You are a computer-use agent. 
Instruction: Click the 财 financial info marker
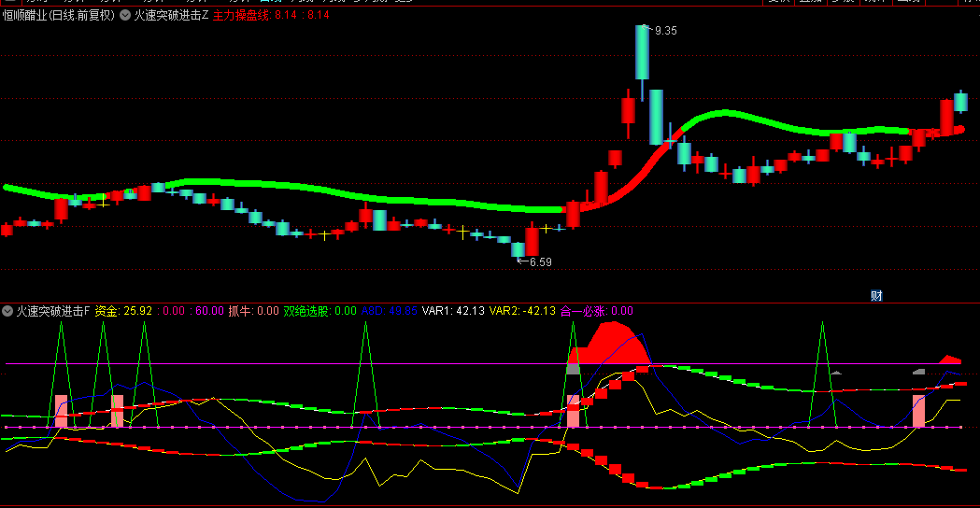(x=876, y=295)
